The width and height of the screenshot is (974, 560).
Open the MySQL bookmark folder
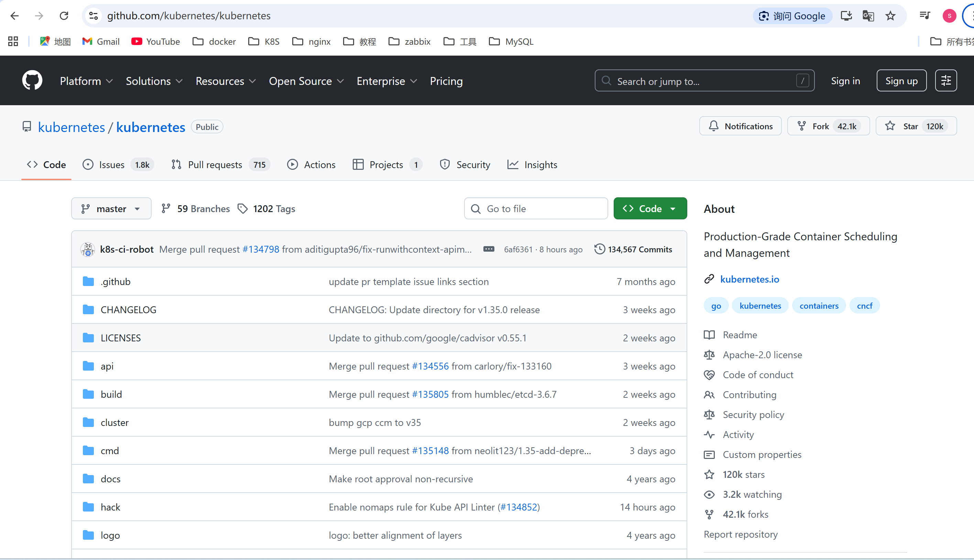pos(511,41)
